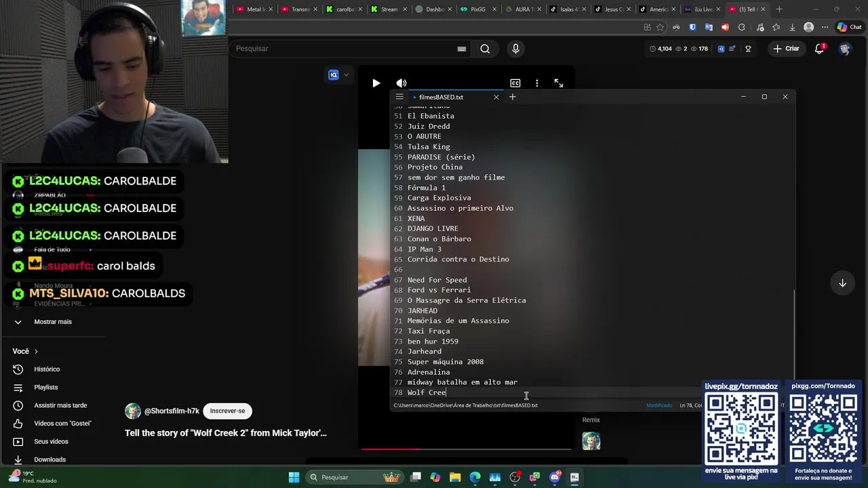Expand Mostrar mais in sidebar
The image size is (868, 488).
click(53, 322)
